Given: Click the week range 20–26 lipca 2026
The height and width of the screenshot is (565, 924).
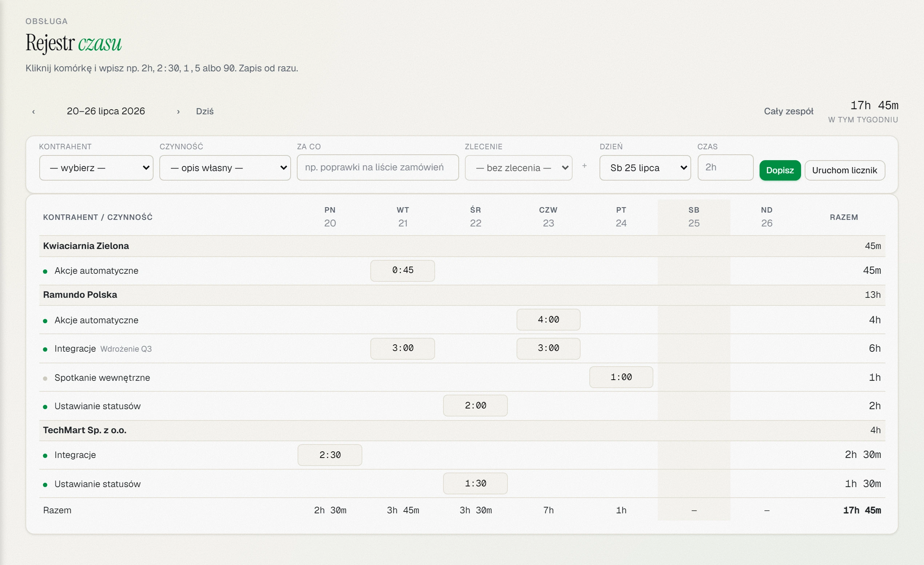Looking at the screenshot, I should (106, 111).
